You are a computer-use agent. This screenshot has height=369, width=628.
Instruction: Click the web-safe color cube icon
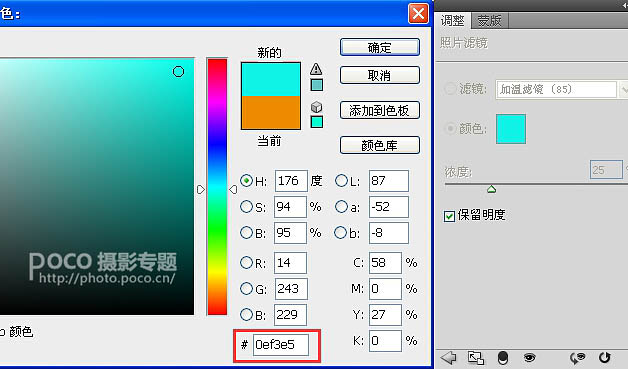click(316, 107)
